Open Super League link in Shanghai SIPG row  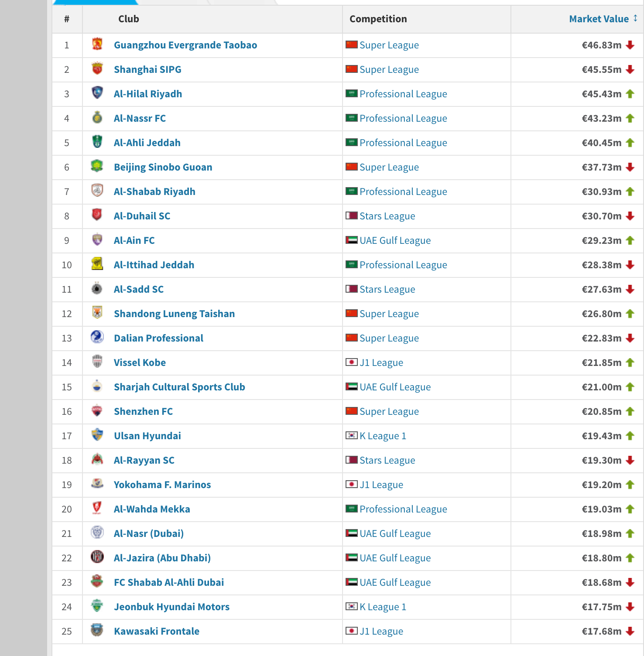click(x=389, y=69)
